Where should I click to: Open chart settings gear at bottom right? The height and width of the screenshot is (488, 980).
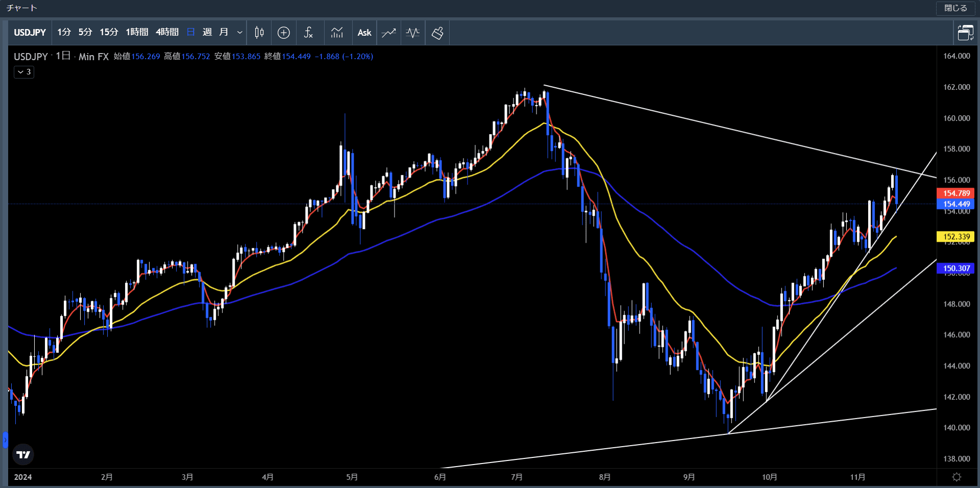point(957,477)
